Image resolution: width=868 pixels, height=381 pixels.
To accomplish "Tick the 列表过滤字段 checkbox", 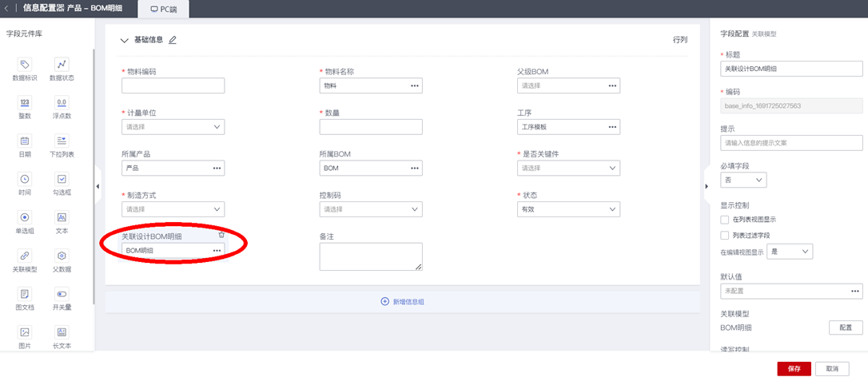I will pos(725,236).
